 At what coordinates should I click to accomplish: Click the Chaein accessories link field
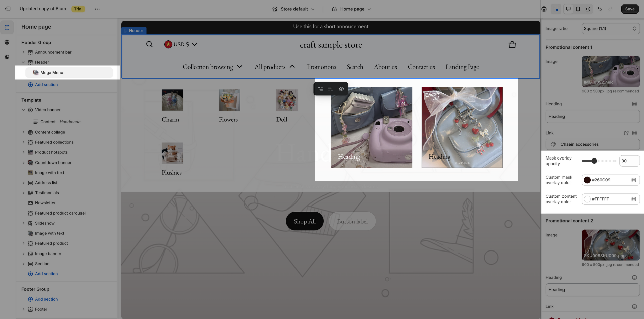592,144
